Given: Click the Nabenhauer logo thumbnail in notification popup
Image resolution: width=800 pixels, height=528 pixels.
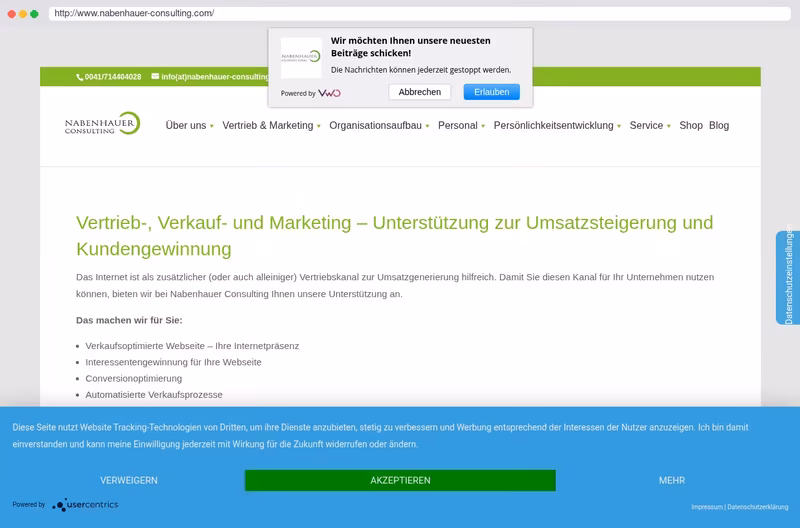Looking at the screenshot, I should [x=301, y=58].
